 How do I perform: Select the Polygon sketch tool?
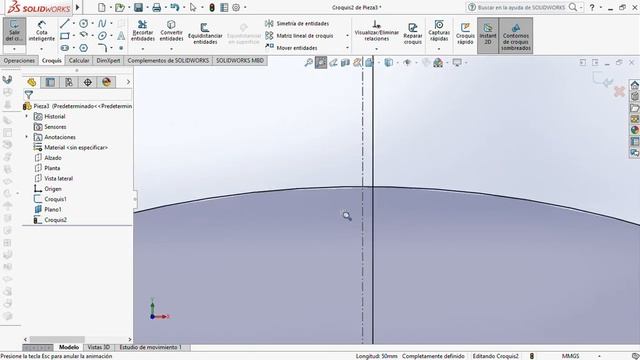tap(83, 48)
